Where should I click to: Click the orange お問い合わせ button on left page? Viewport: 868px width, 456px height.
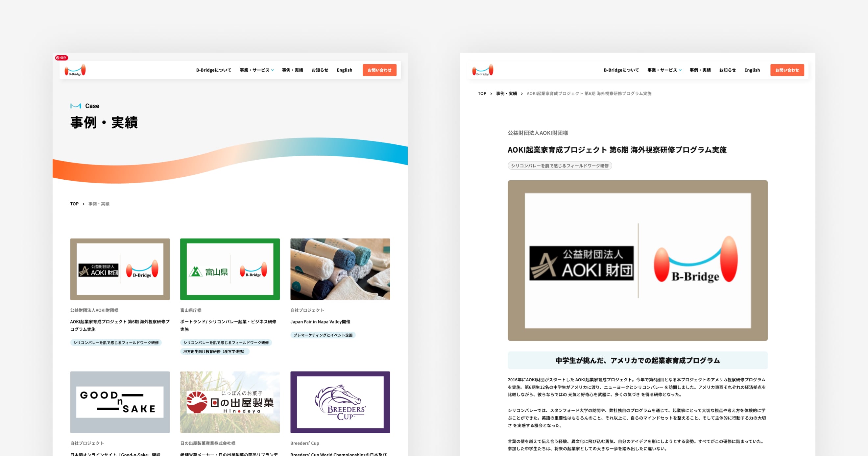(379, 70)
